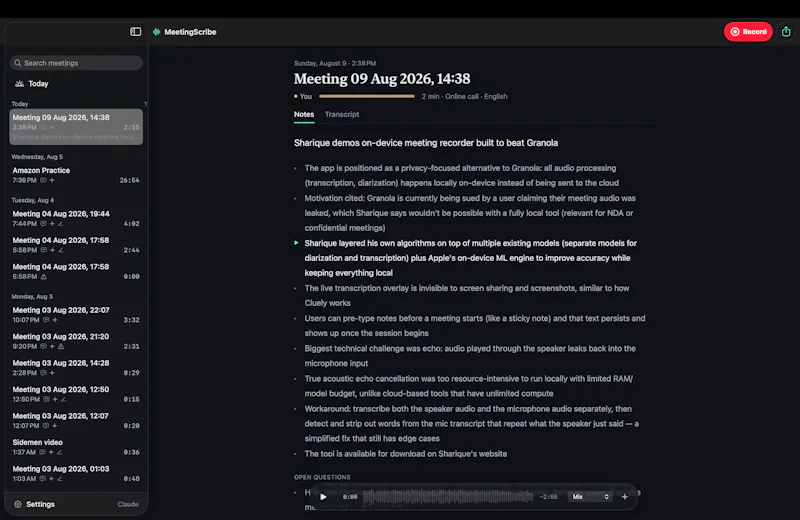The width and height of the screenshot is (800, 520).
Task: Click chat bubble icon on Sidemen video row
Action: pyautogui.click(x=43, y=452)
